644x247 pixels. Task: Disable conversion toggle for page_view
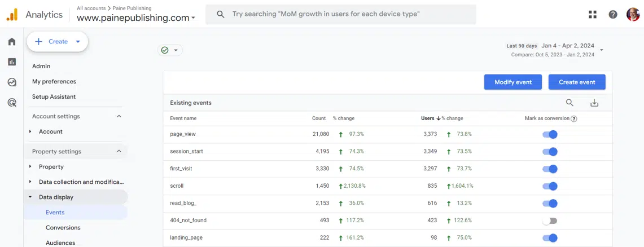(550, 134)
